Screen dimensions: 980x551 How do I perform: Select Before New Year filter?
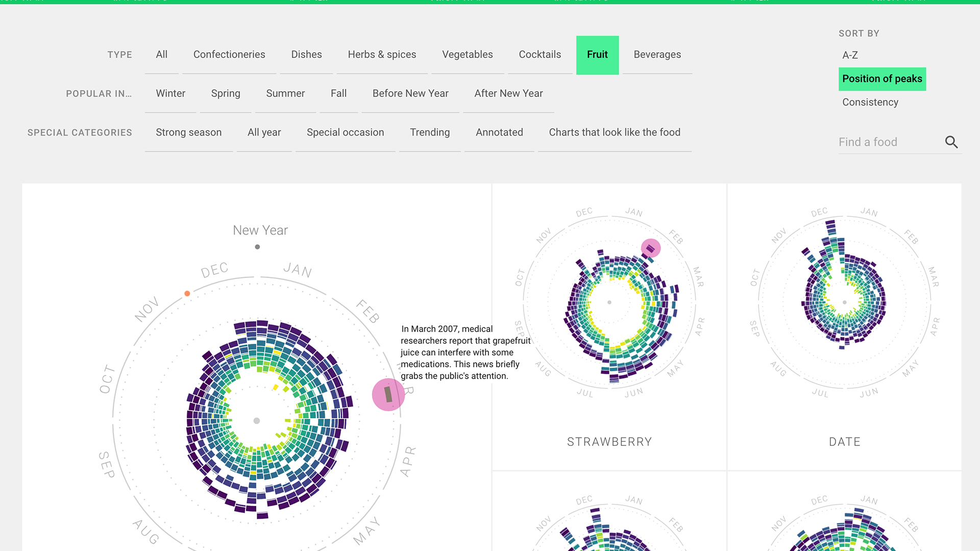click(x=410, y=93)
